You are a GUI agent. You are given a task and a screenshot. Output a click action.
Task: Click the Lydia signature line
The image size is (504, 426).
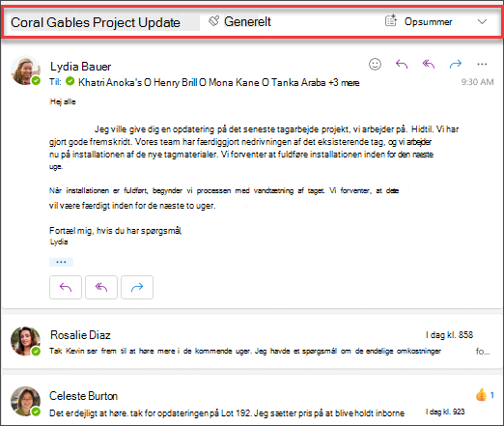(59, 241)
